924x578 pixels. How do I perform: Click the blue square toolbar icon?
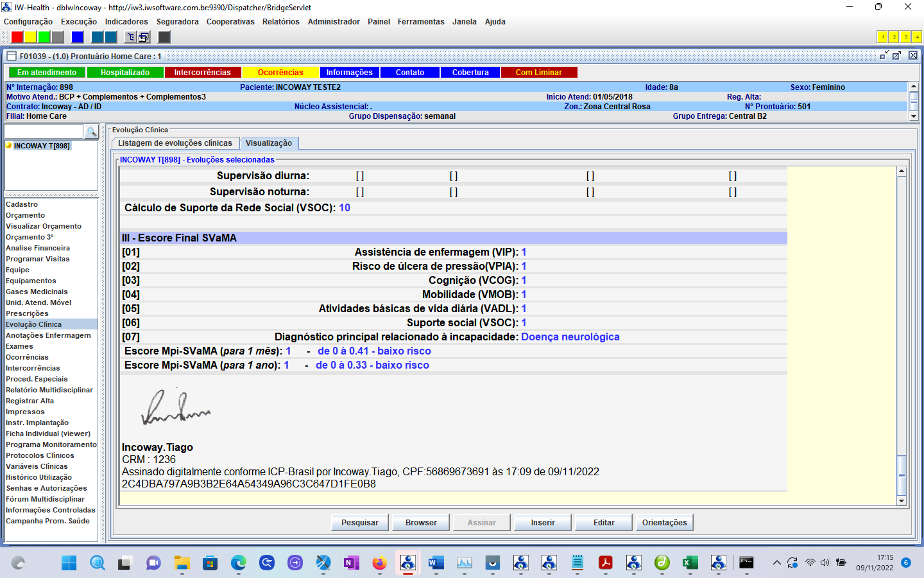tap(78, 37)
